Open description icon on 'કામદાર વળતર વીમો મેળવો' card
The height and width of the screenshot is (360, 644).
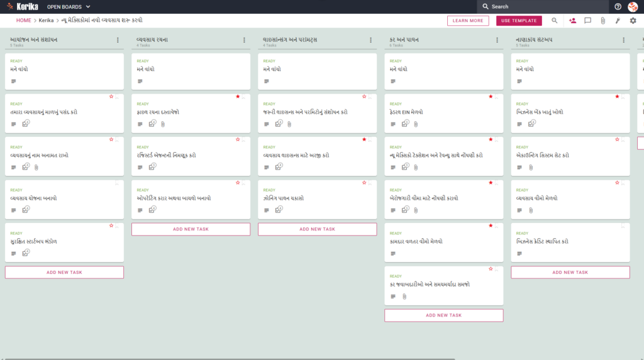(x=393, y=253)
